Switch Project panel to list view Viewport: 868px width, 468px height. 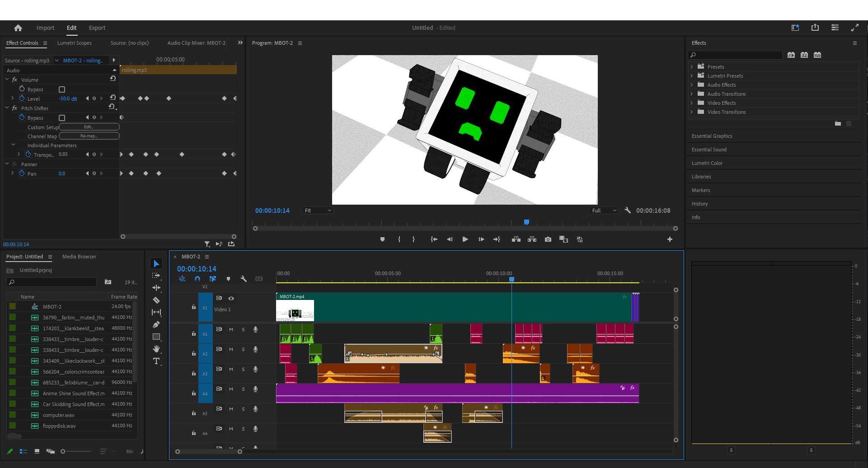pos(23,451)
